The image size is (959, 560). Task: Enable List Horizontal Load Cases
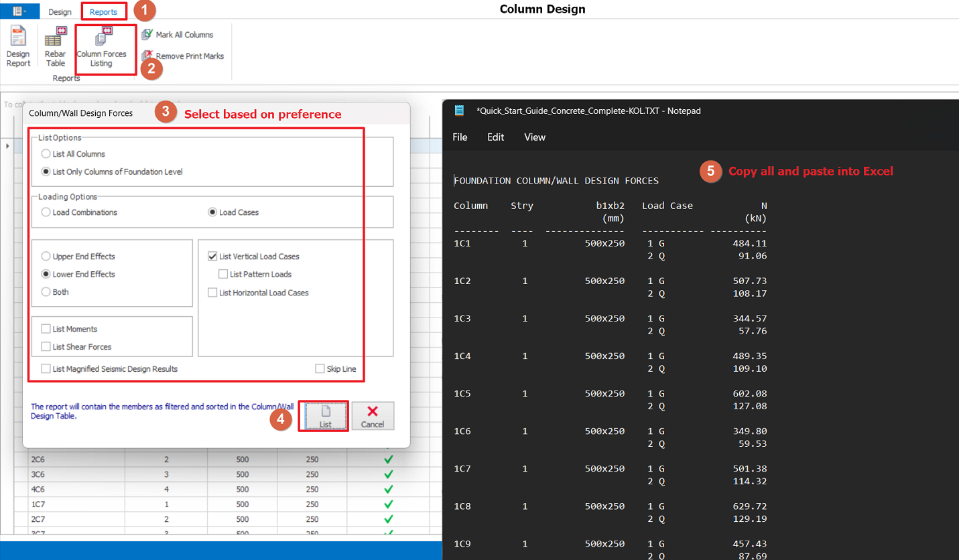click(212, 293)
